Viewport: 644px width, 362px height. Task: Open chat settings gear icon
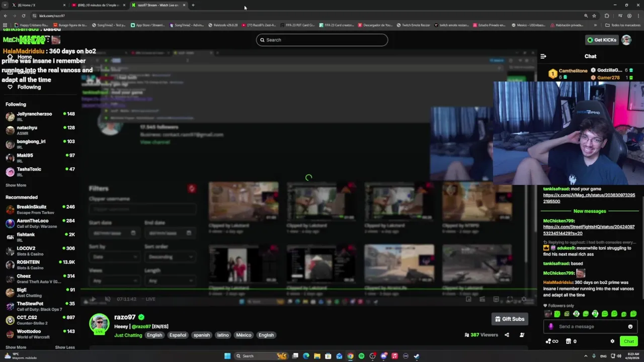point(612,341)
